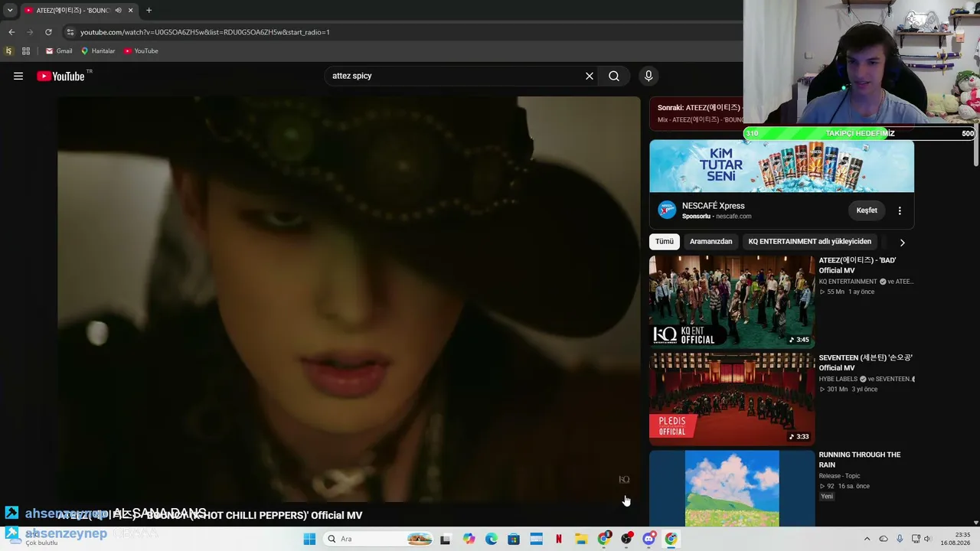Open the Gmail bookmark
The image size is (980, 551).
pos(59,51)
